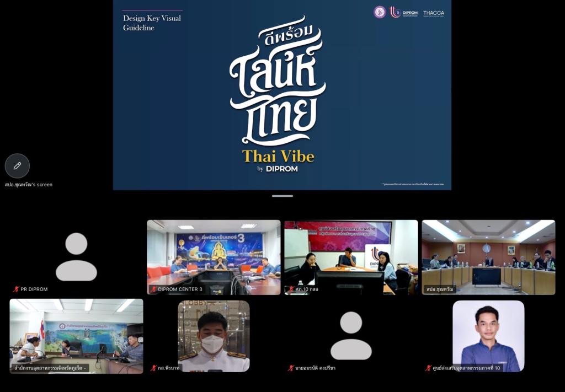Viewport: 565px width, 392px height.
Task: Click the "ศภ.10 กสอ" name label
Action: 307,289
